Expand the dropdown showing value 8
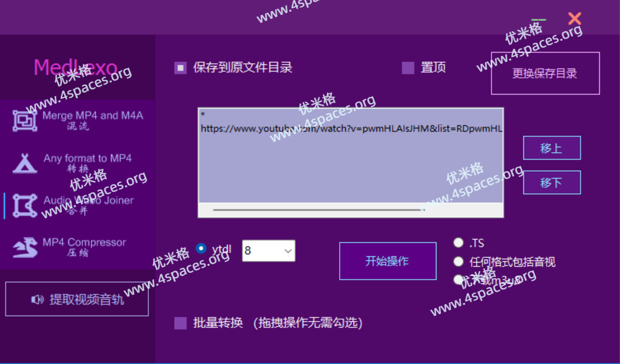This screenshot has height=364, width=620. (x=288, y=251)
